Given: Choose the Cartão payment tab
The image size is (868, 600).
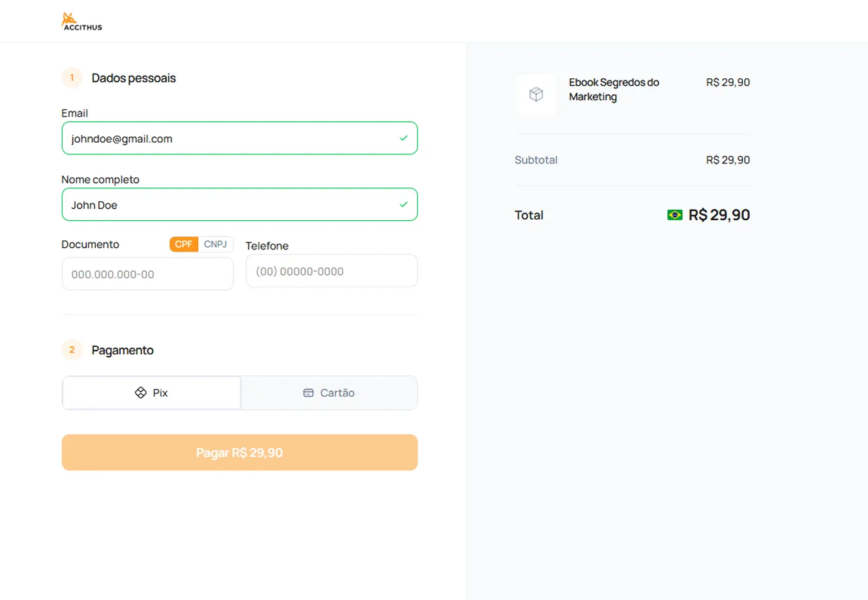Looking at the screenshot, I should coord(329,393).
